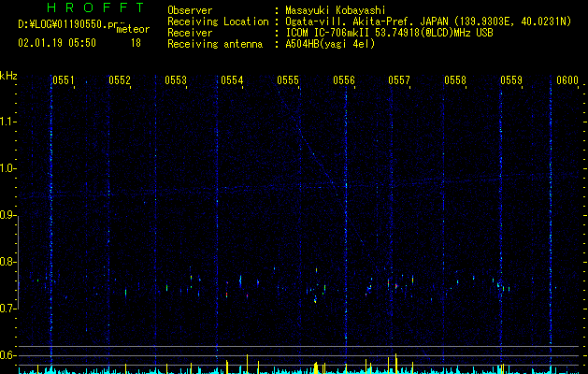Click the Receiving antenna label
588x374 pixels.
pyautogui.click(x=215, y=44)
